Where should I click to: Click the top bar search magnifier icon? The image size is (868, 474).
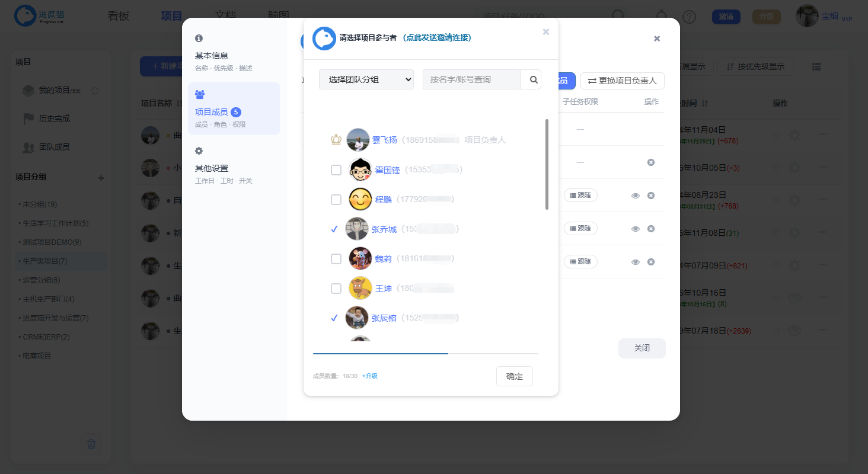pyautogui.click(x=618, y=16)
